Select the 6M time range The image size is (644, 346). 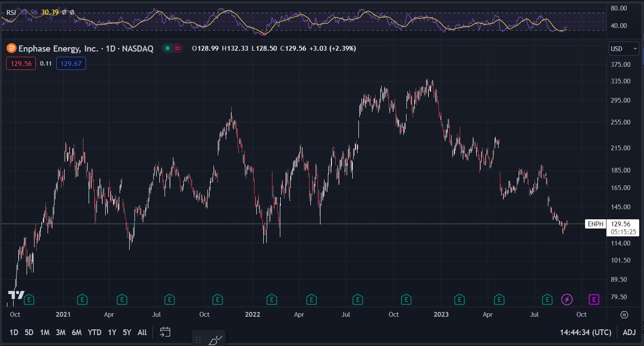76,332
